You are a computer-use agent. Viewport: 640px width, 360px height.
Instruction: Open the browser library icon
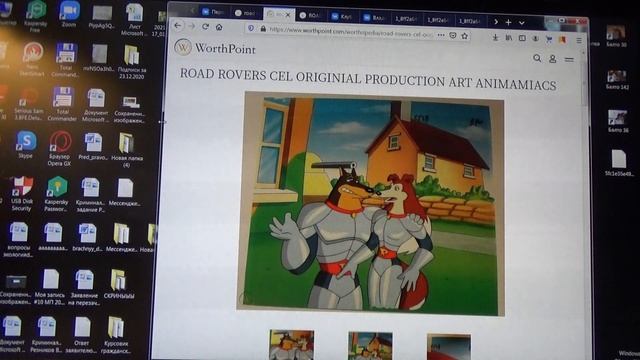(x=509, y=38)
